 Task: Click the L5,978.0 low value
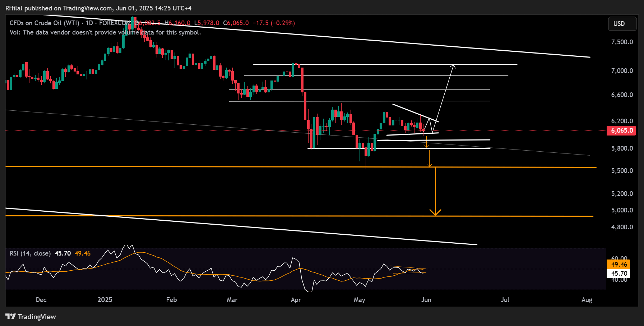tap(207, 23)
